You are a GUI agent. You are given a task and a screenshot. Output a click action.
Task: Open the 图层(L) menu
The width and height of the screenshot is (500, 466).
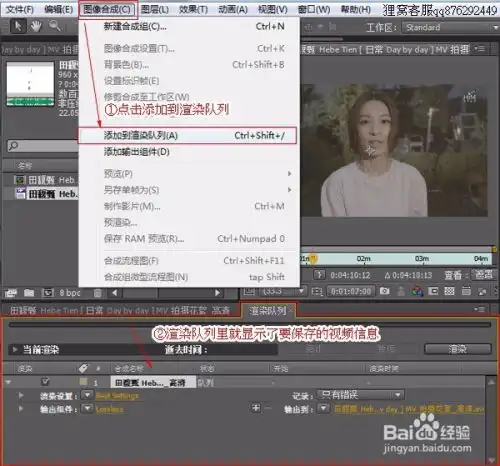pyautogui.click(x=154, y=9)
